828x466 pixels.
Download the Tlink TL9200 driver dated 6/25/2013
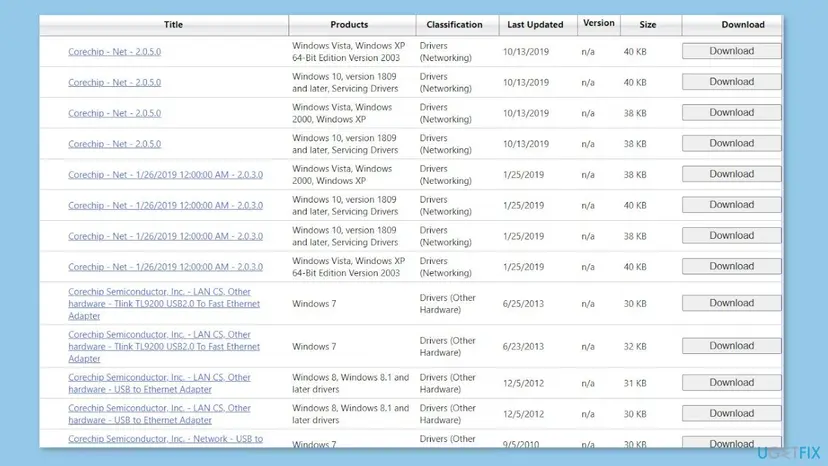tap(731, 303)
